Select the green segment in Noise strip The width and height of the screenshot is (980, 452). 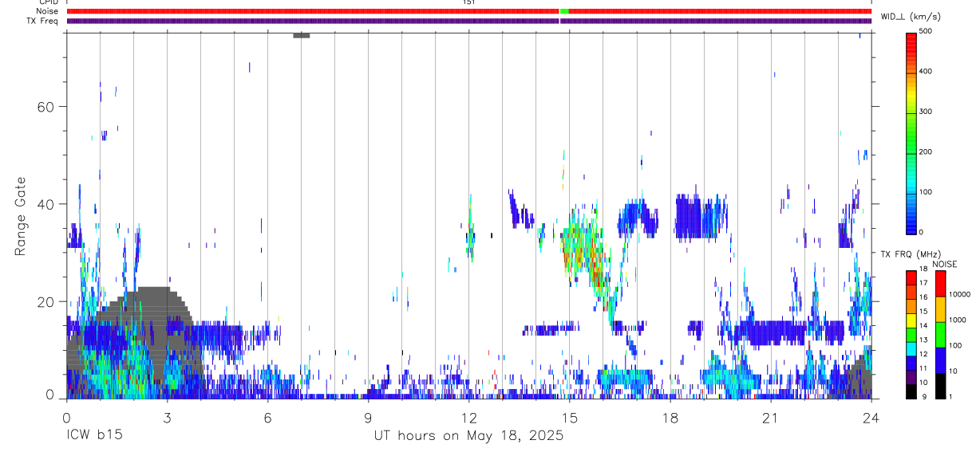point(564,11)
